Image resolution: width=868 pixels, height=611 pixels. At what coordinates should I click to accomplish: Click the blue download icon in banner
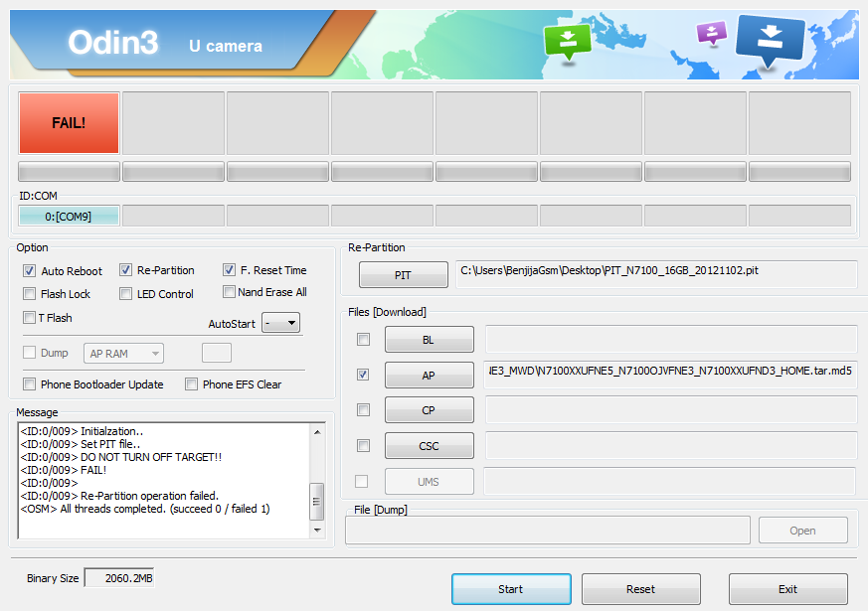coord(770,40)
